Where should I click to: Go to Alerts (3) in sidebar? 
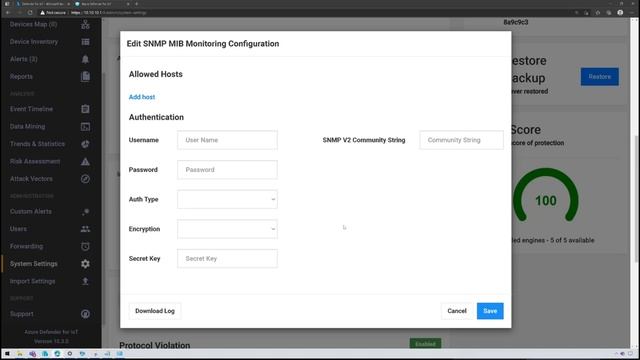point(24,59)
